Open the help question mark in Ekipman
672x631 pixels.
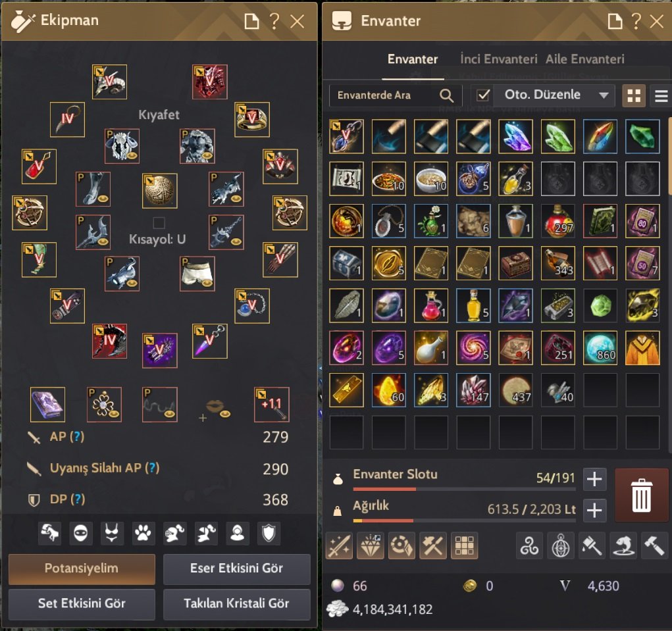click(x=274, y=21)
